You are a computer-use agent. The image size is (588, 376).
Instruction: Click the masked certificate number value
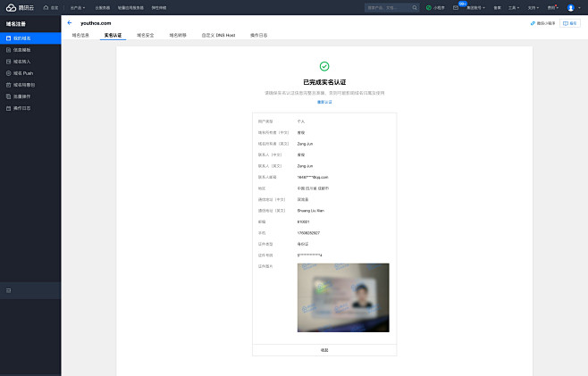click(x=309, y=255)
